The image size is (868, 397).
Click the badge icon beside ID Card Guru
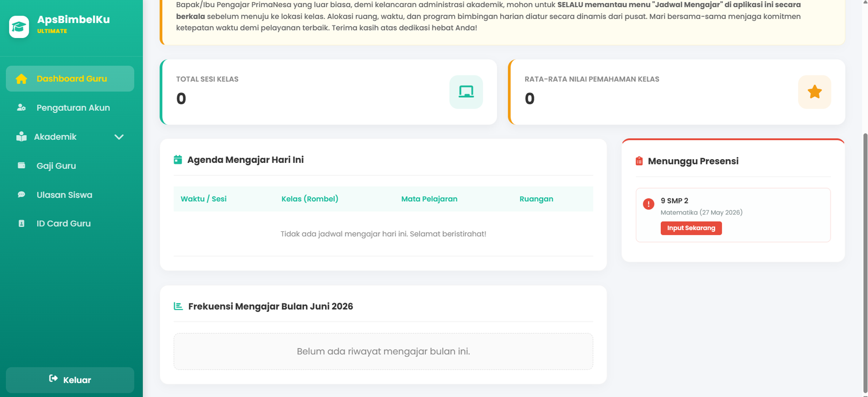[x=21, y=223]
